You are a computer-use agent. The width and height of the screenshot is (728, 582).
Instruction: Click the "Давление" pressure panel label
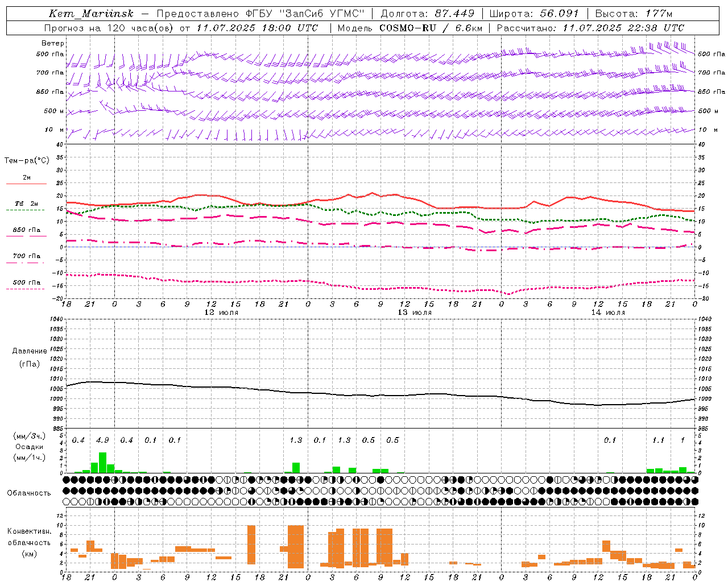click(29, 351)
